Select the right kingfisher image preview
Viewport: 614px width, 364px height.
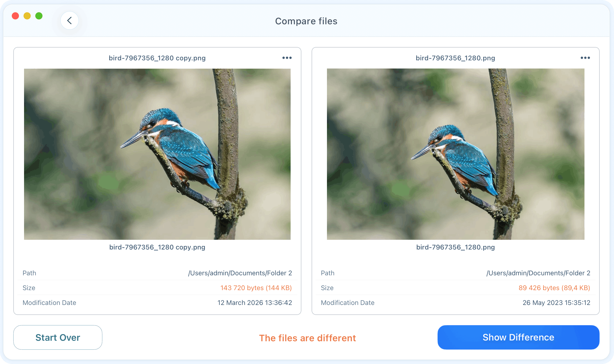click(456, 154)
